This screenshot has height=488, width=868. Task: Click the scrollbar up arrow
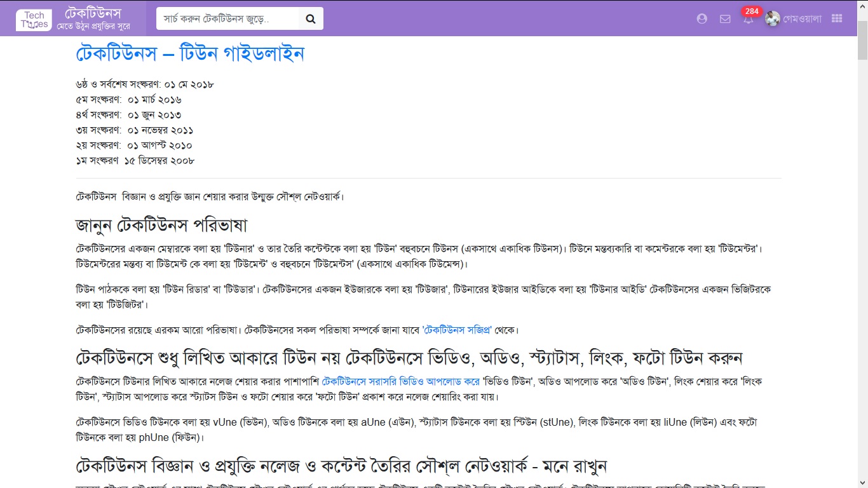pyautogui.click(x=862, y=5)
